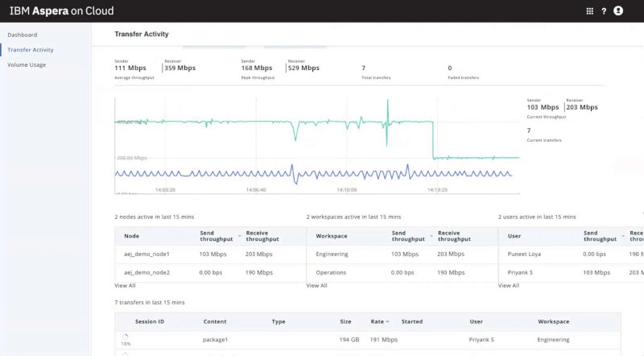Click the 200.00 Mbps axis label on chart

coord(131,158)
